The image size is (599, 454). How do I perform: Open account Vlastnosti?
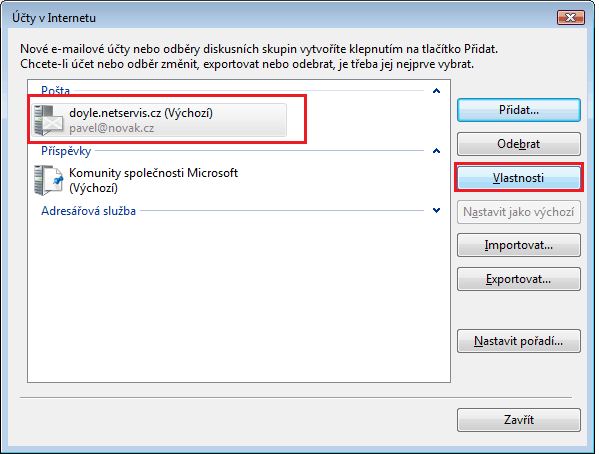519,178
